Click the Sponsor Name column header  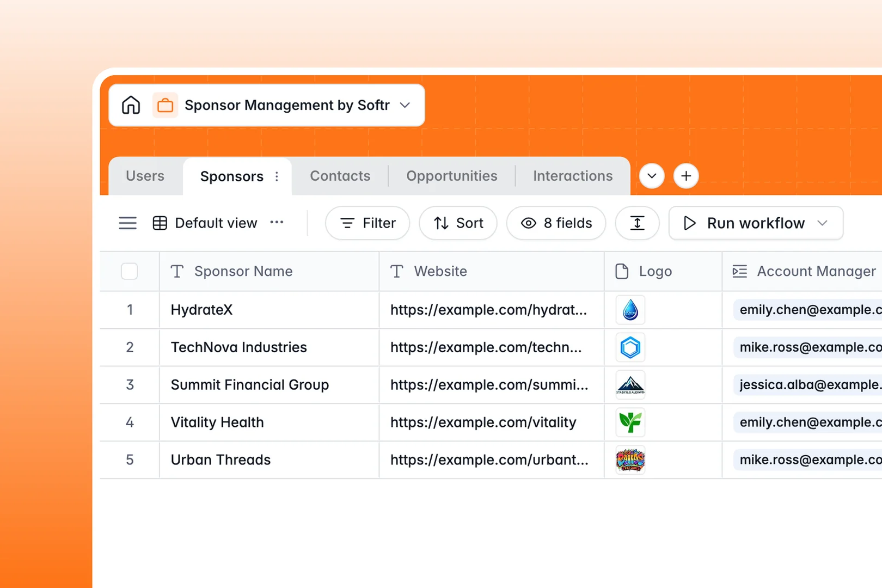269,271
